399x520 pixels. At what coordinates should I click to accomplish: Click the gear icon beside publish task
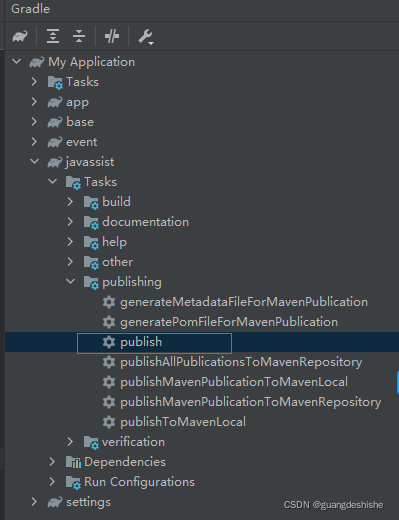[109, 342]
